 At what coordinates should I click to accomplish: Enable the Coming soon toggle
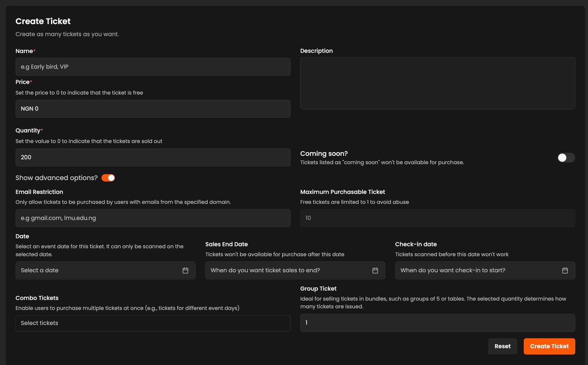(566, 158)
